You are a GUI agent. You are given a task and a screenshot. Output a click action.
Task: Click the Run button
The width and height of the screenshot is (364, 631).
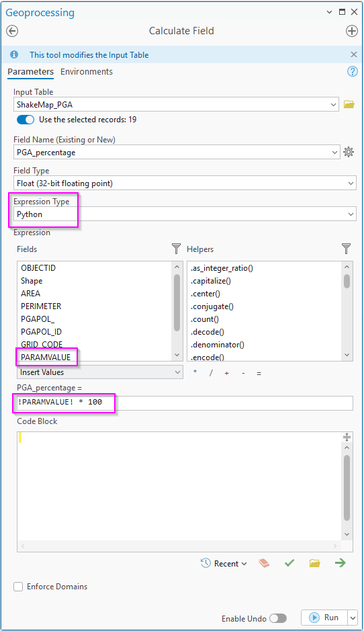tap(325, 618)
